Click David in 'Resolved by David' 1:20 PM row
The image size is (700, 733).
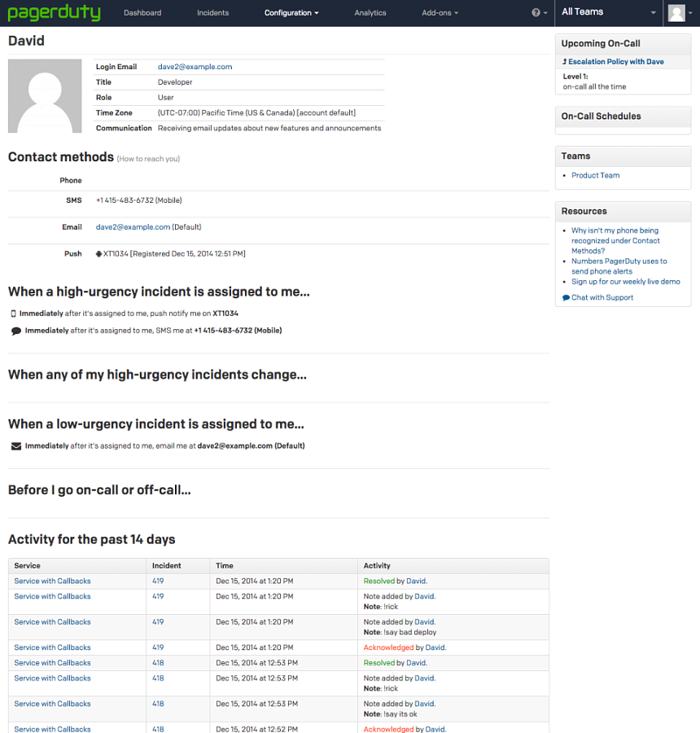(x=416, y=581)
